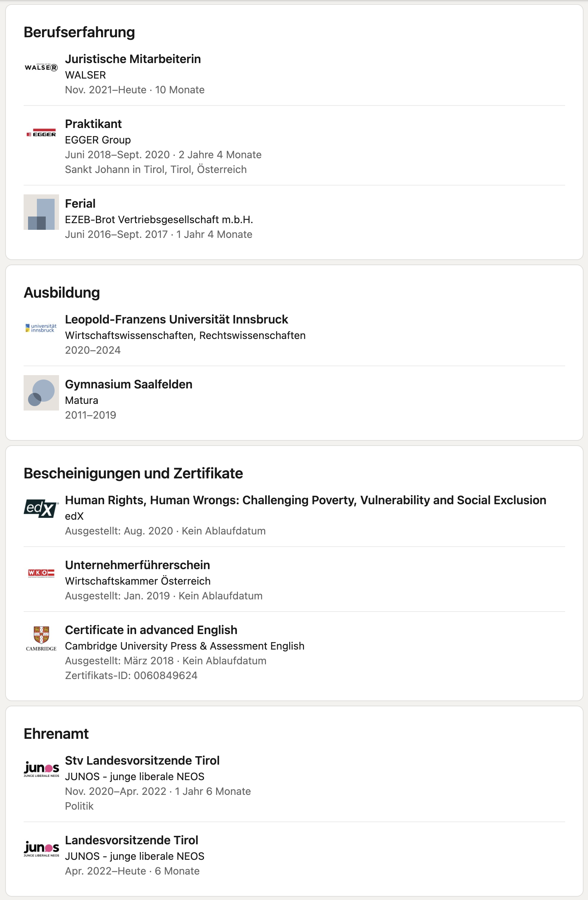Click the WALSER company logo
Image resolution: width=588 pixels, height=900 pixels.
[x=41, y=67]
